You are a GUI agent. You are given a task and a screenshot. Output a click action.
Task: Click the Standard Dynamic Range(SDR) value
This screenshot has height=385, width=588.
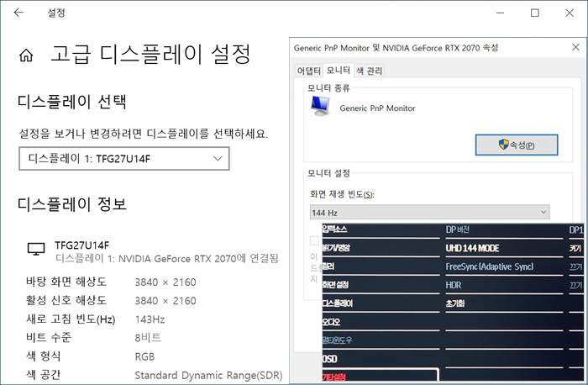tap(208, 375)
